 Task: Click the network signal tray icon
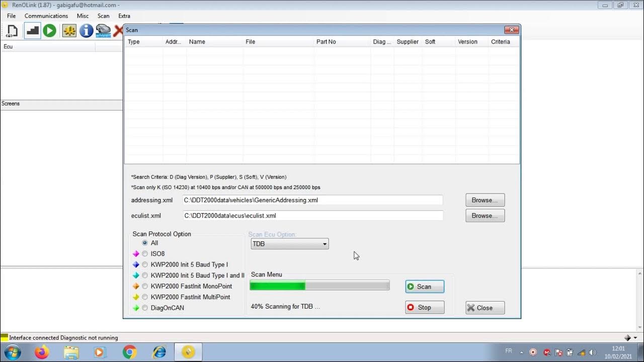coord(581,352)
